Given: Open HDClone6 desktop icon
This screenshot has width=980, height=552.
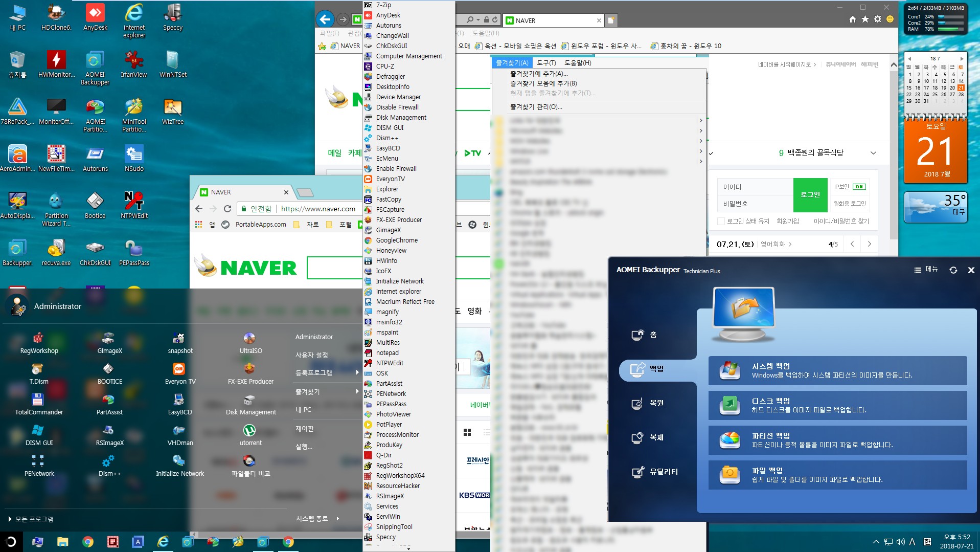Looking at the screenshot, I should (x=56, y=17).
